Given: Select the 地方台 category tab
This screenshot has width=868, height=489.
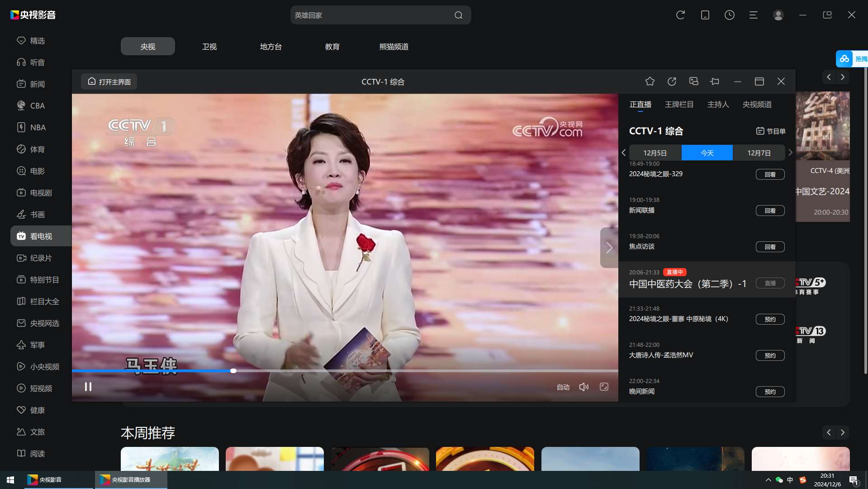Looking at the screenshot, I should (x=271, y=46).
